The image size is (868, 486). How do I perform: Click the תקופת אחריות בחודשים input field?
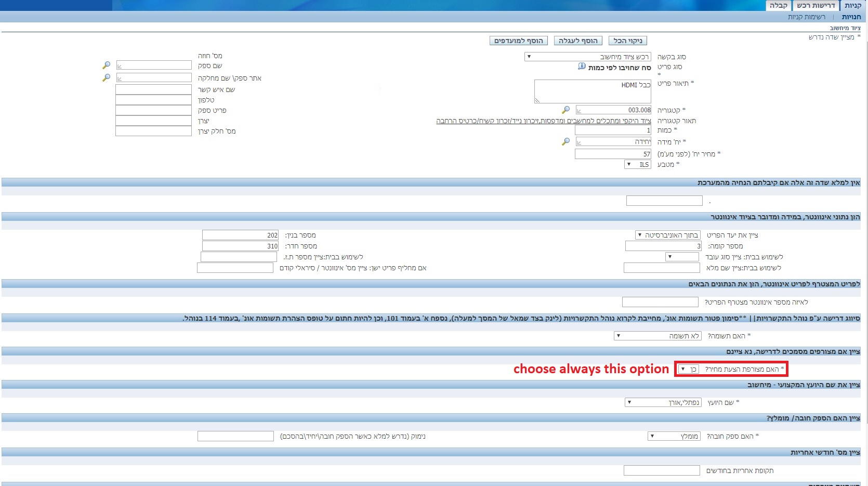click(661, 470)
